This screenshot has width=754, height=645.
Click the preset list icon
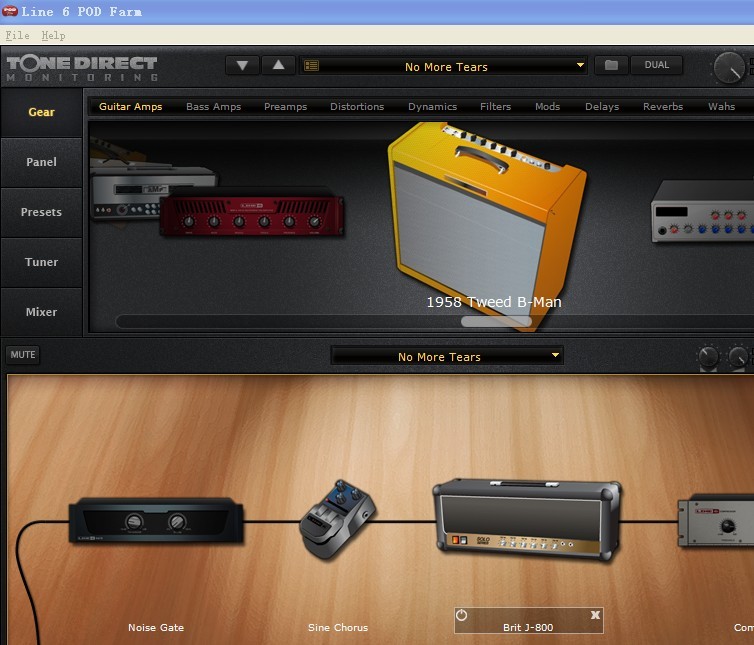click(311, 65)
